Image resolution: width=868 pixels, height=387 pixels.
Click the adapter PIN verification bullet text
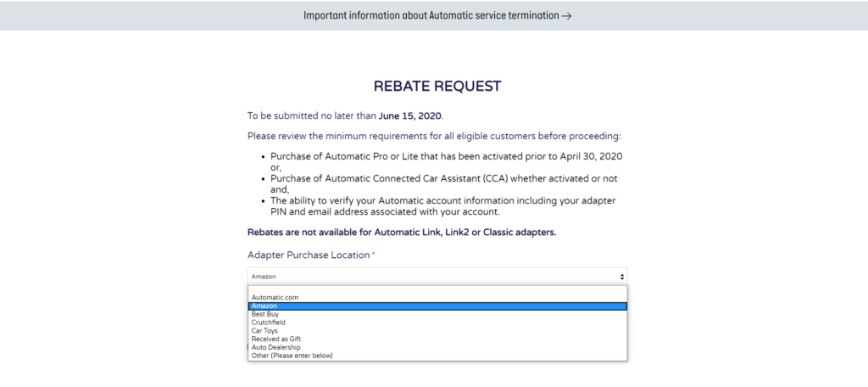point(443,205)
